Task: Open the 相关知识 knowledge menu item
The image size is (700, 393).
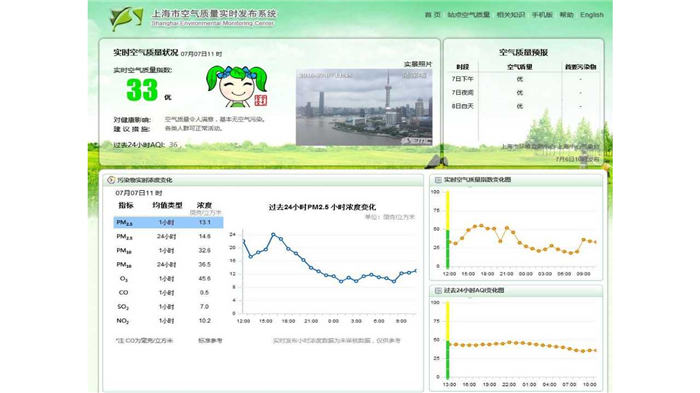Action: coord(511,15)
